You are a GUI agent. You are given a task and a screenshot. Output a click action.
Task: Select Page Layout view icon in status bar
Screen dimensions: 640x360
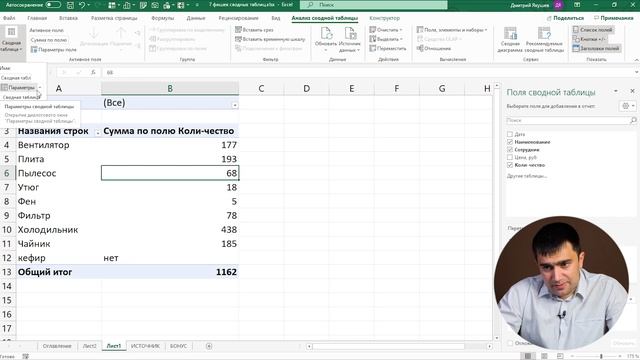(x=544, y=356)
